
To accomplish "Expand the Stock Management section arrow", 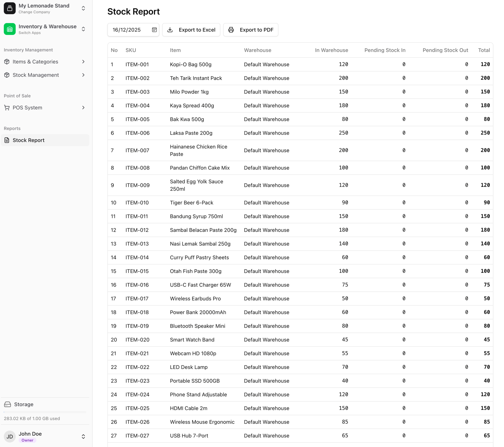I will pyautogui.click(x=83, y=75).
